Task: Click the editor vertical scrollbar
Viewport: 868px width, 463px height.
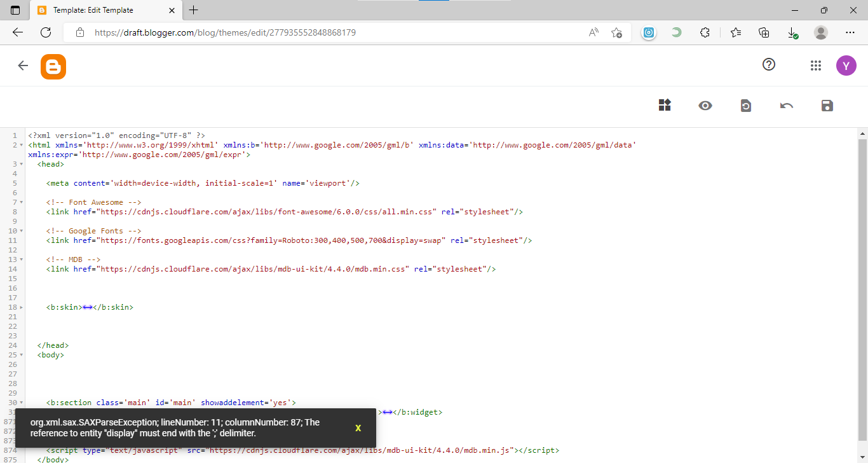Action: click(862, 289)
